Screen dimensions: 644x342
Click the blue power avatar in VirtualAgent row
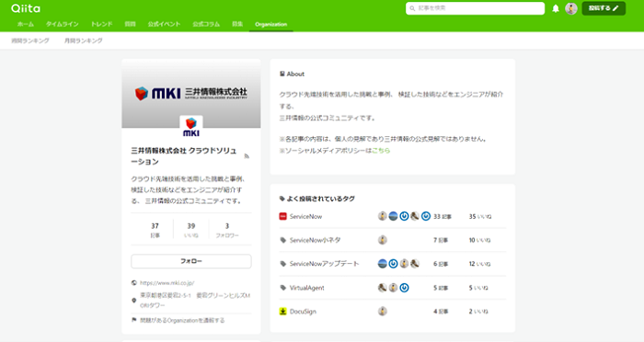point(404,288)
